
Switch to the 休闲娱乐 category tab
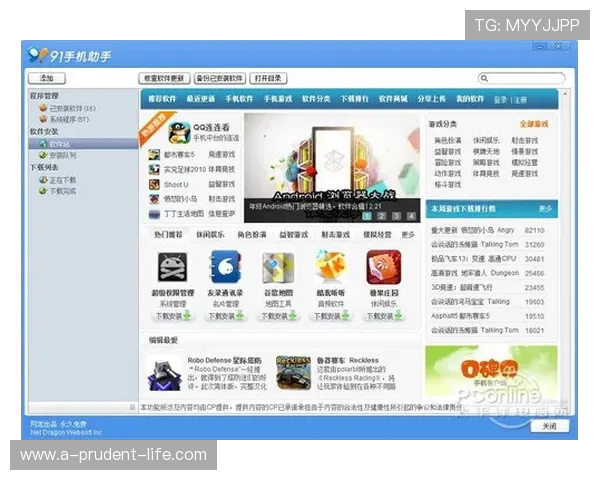pyautogui.click(x=210, y=234)
